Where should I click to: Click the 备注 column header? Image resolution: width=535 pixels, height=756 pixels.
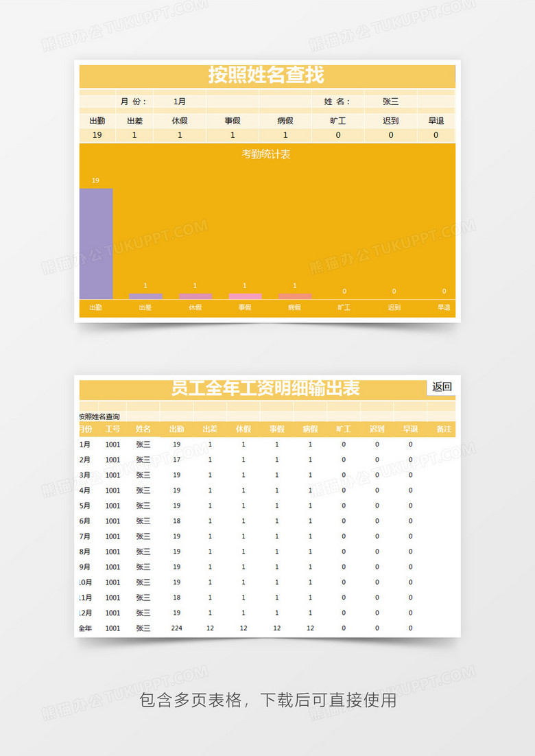pyautogui.click(x=444, y=429)
